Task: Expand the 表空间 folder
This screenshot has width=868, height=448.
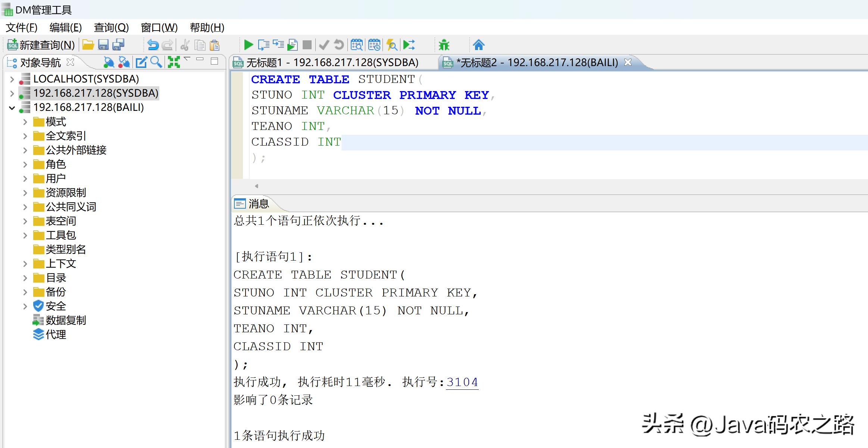Action: point(25,221)
